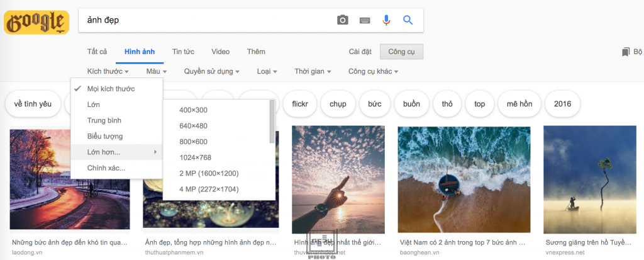This screenshot has height=260, width=644.
Task: Open the Cài đặt link
Action: coord(360,52)
